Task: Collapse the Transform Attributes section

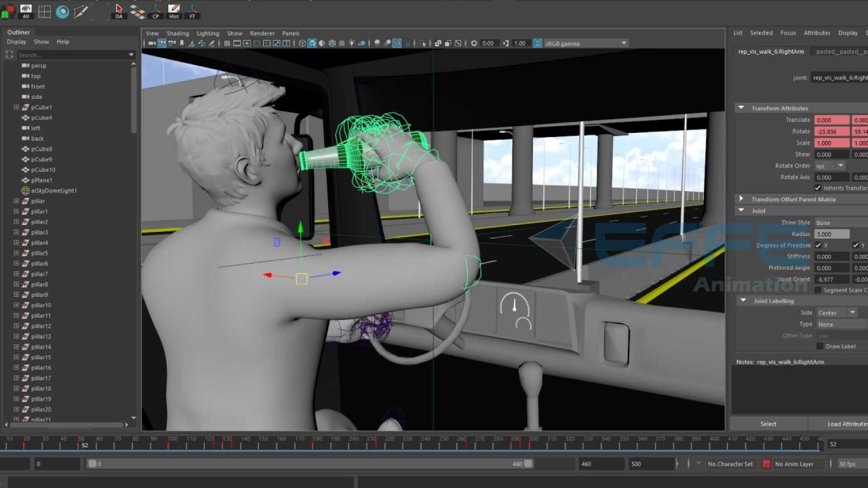Action: pyautogui.click(x=741, y=108)
